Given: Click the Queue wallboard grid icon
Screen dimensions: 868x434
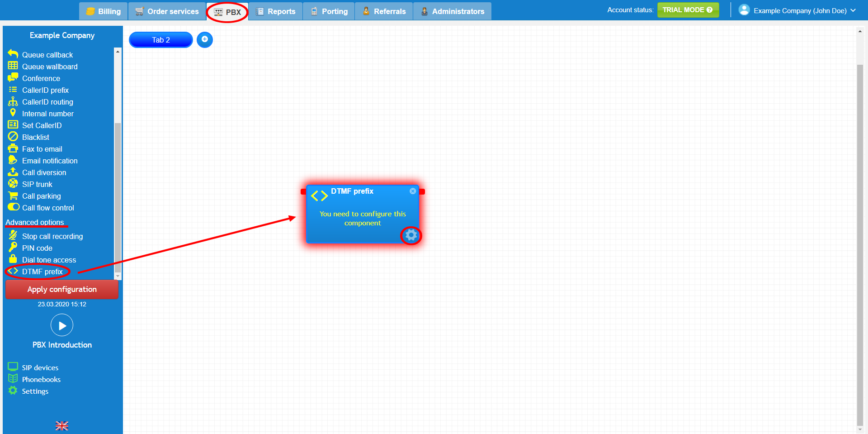Looking at the screenshot, I should tap(13, 66).
